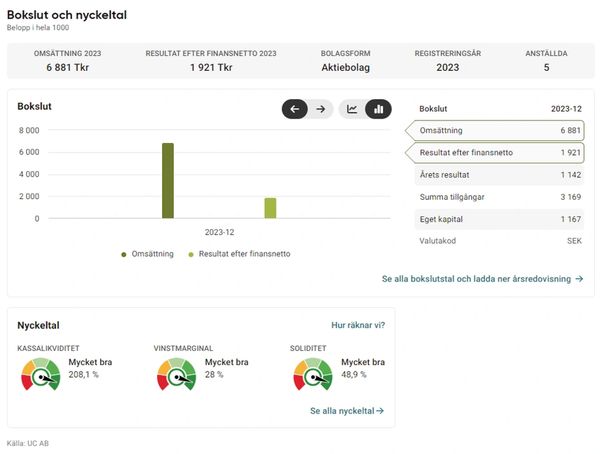Switch to bar chart view

(378, 109)
